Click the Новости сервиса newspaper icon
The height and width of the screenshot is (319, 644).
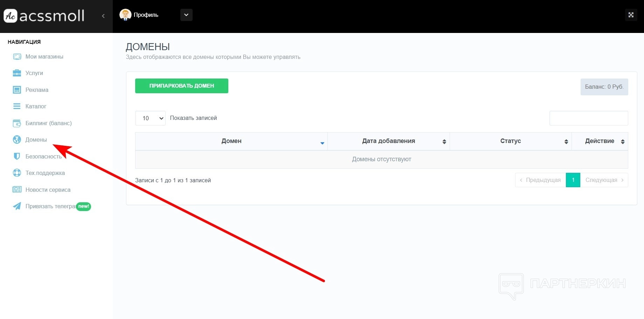point(17,190)
